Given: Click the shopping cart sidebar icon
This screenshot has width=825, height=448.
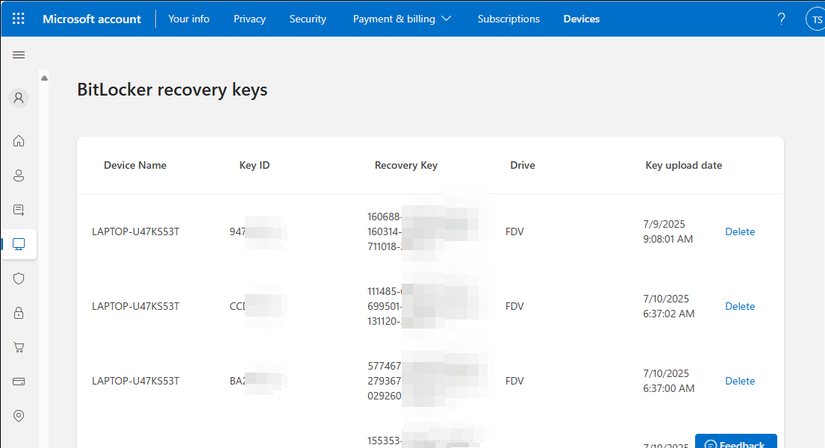Looking at the screenshot, I should coord(18,348).
